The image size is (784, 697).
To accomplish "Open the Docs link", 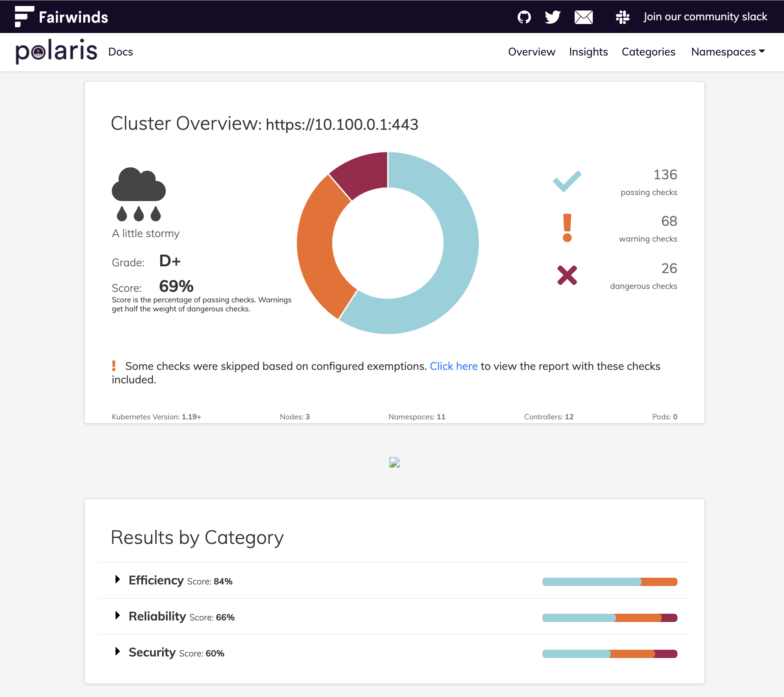I will point(120,52).
